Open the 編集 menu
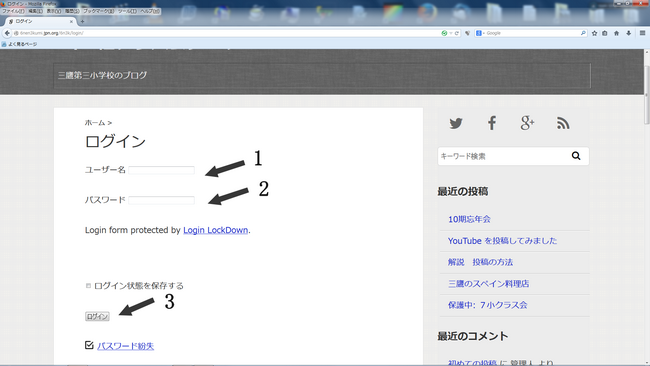650x366 pixels. click(x=35, y=11)
